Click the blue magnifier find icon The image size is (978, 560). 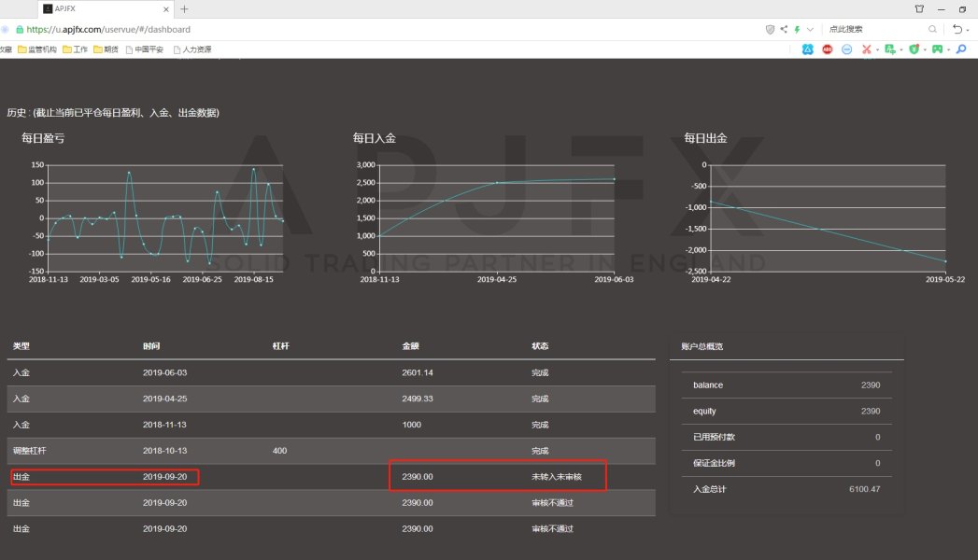coord(961,49)
